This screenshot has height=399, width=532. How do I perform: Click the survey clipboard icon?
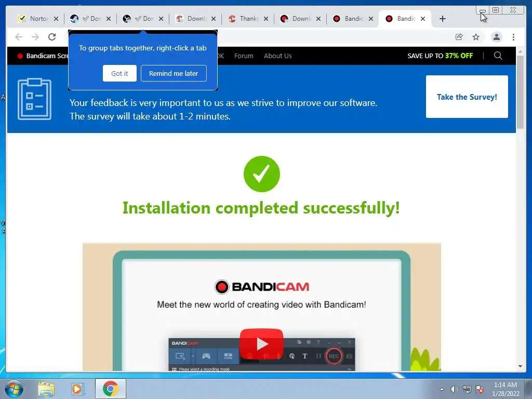tap(34, 99)
